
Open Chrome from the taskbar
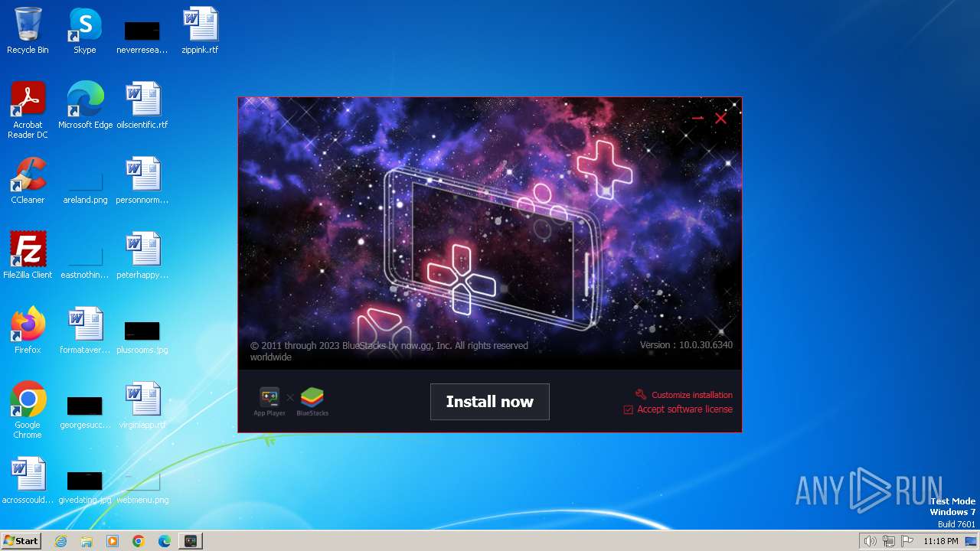click(x=139, y=541)
